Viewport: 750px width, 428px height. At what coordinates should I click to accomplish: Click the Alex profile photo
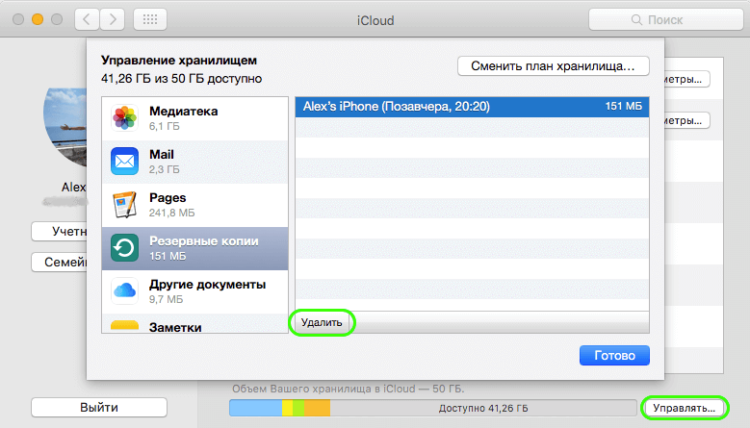(65, 127)
